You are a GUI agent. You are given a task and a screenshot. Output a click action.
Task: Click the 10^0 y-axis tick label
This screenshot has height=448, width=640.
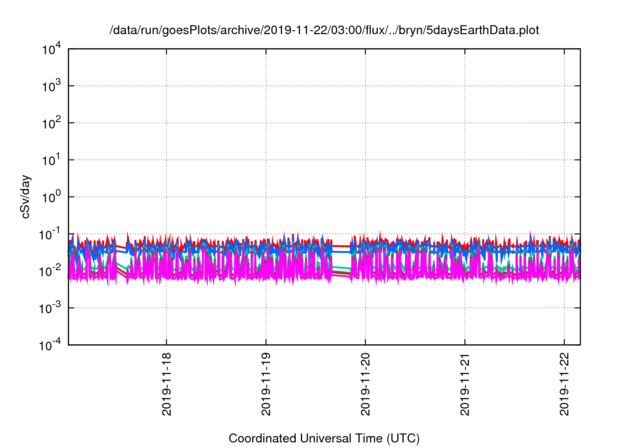coord(52,197)
